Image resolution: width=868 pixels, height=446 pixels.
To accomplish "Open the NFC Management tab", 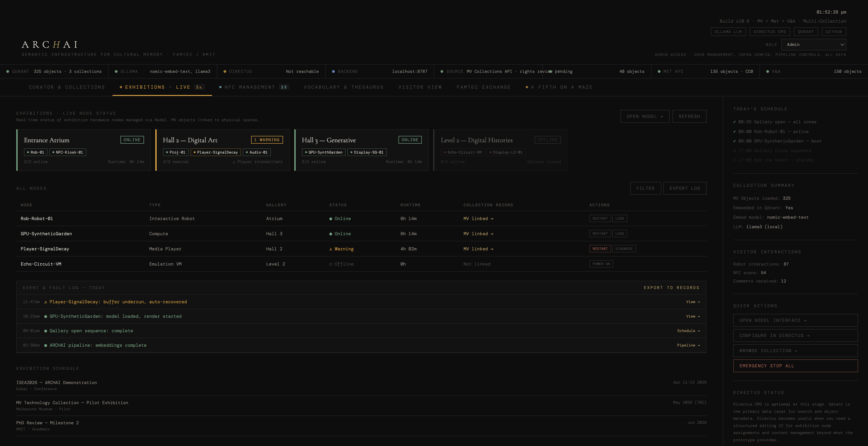I will click(x=254, y=87).
